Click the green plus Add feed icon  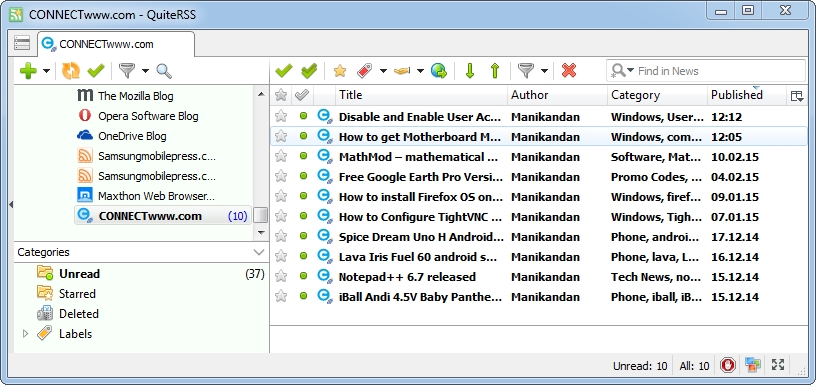[28, 71]
